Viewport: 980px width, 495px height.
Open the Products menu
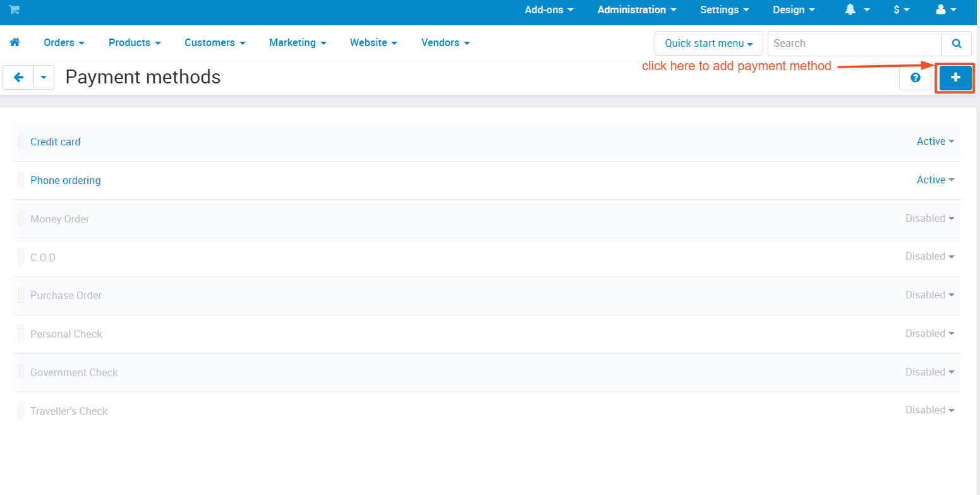135,42
